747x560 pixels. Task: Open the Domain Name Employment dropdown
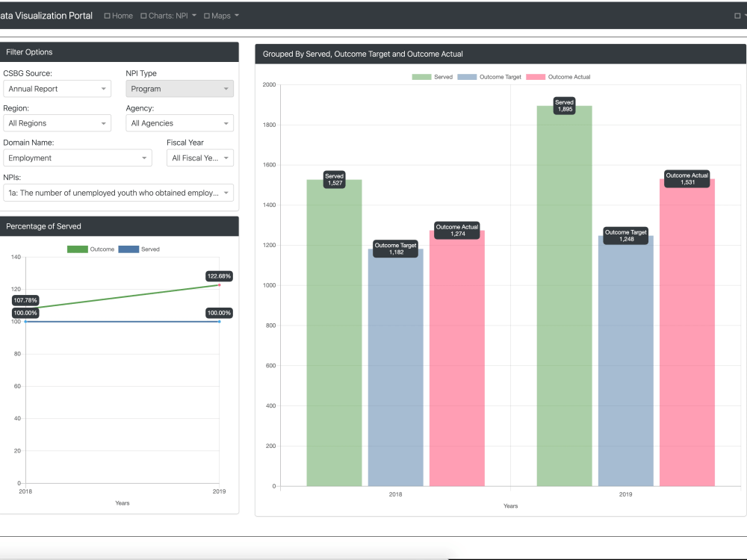[x=78, y=158]
